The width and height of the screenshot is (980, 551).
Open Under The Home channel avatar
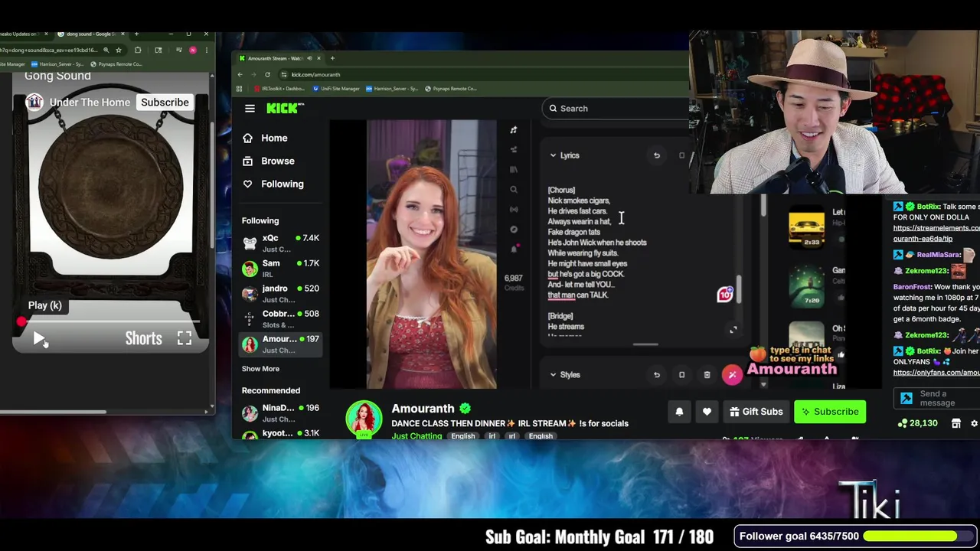[x=34, y=102]
